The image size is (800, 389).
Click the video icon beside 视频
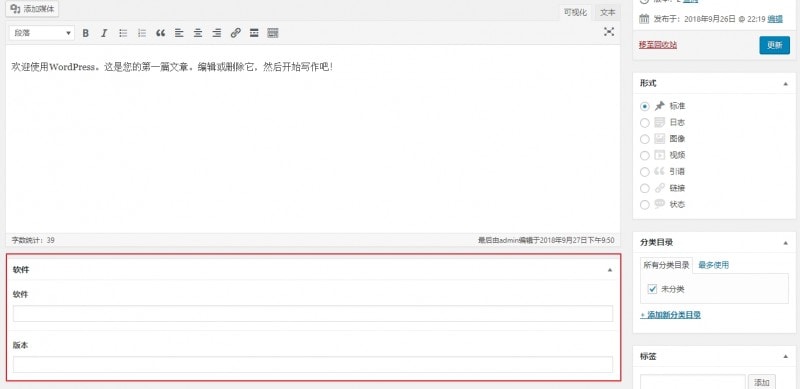pos(660,155)
